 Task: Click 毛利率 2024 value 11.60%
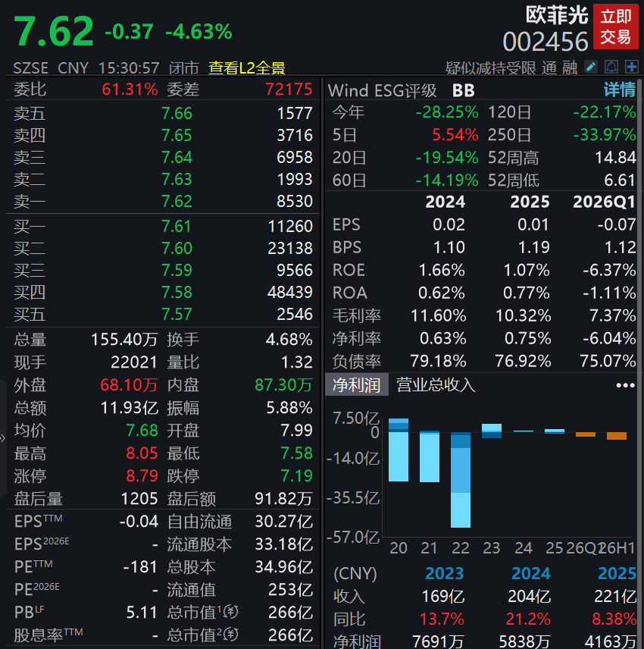point(438,316)
